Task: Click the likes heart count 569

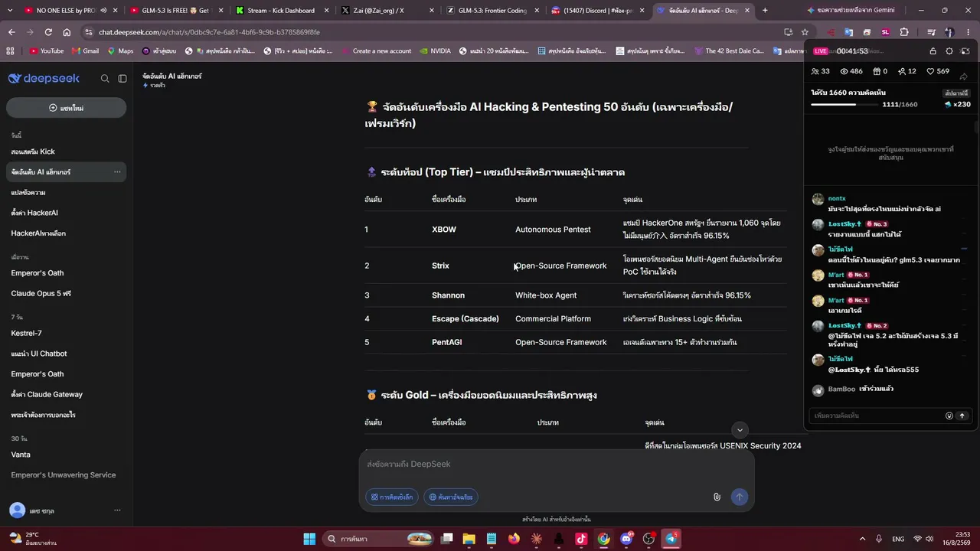Action: [938, 71]
